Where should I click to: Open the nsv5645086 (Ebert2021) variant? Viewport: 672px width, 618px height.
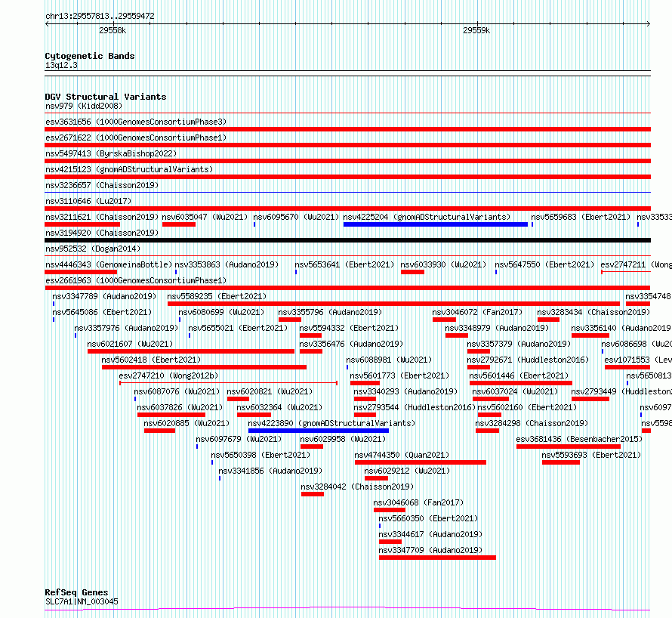pos(102,312)
